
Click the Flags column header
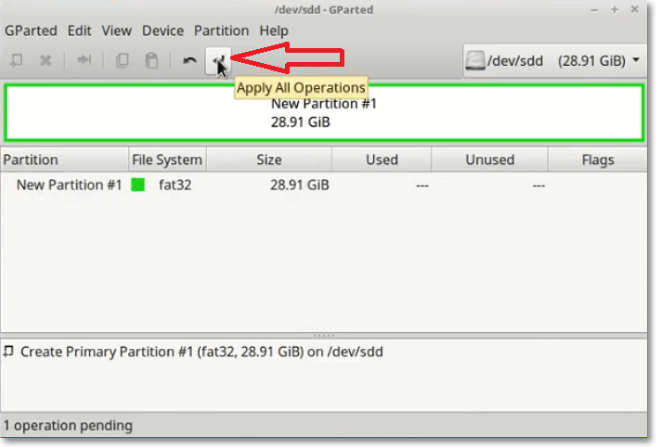[x=597, y=159]
